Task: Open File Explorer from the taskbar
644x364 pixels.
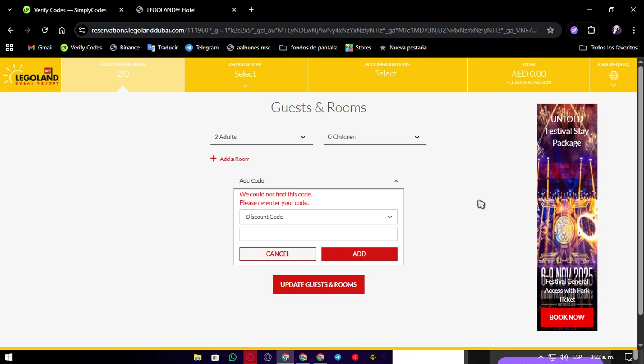Action: [x=197, y=357]
